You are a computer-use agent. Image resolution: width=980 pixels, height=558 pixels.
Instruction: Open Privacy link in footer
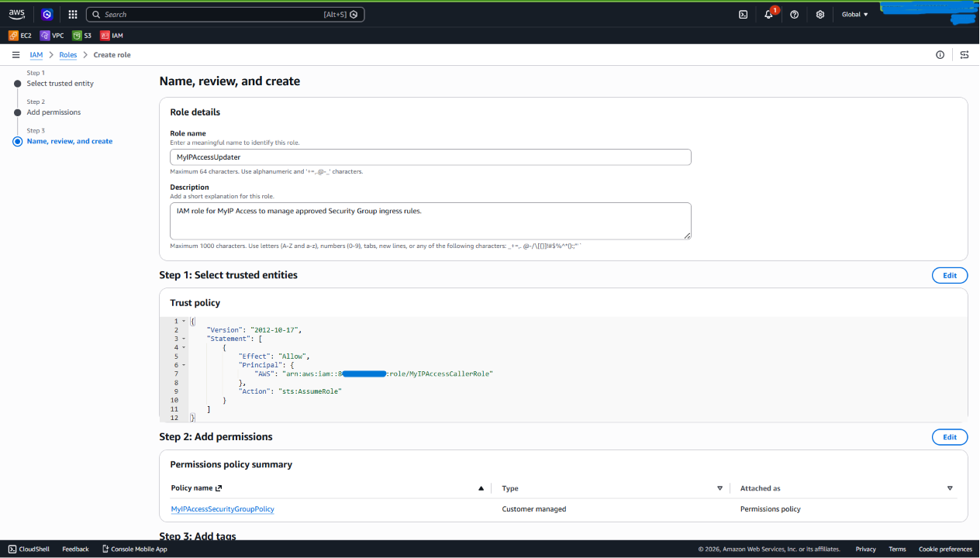tap(866, 549)
